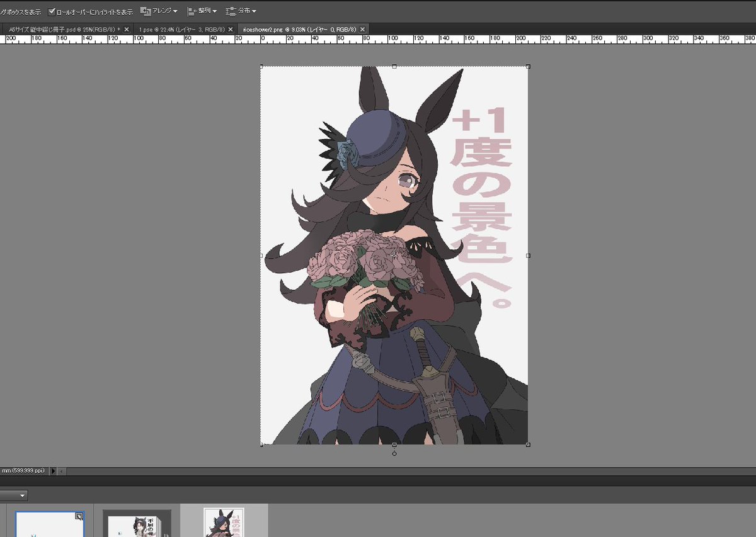Click the top-center bounding box handle
The height and width of the screenshot is (537, 756).
tap(394, 66)
